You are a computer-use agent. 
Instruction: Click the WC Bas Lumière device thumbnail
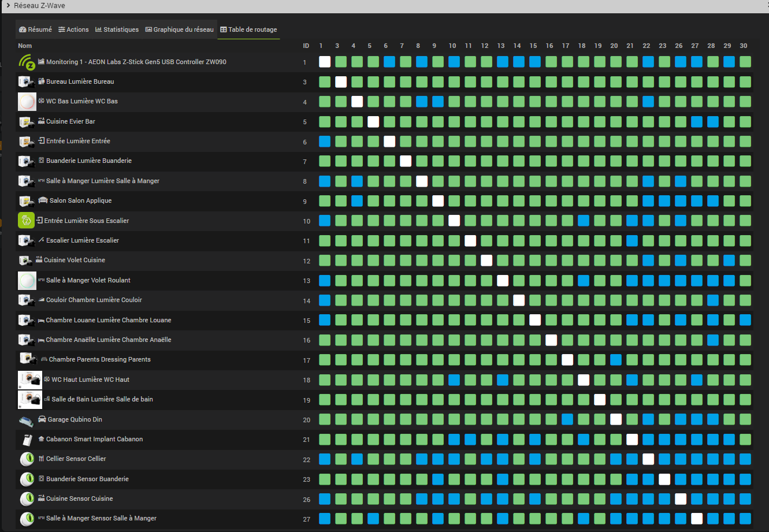[x=27, y=101]
